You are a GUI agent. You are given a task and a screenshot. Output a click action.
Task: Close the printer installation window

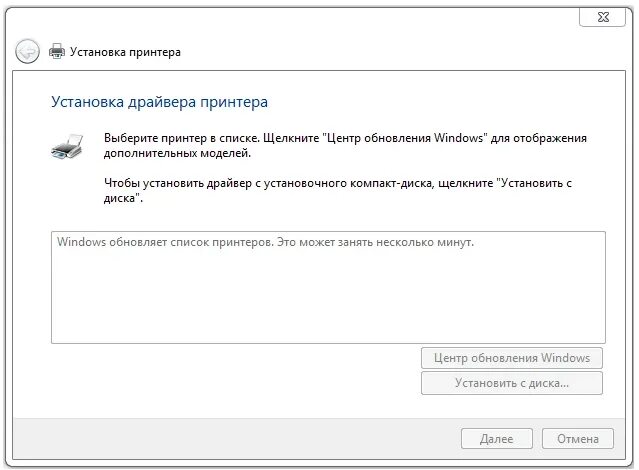604,16
